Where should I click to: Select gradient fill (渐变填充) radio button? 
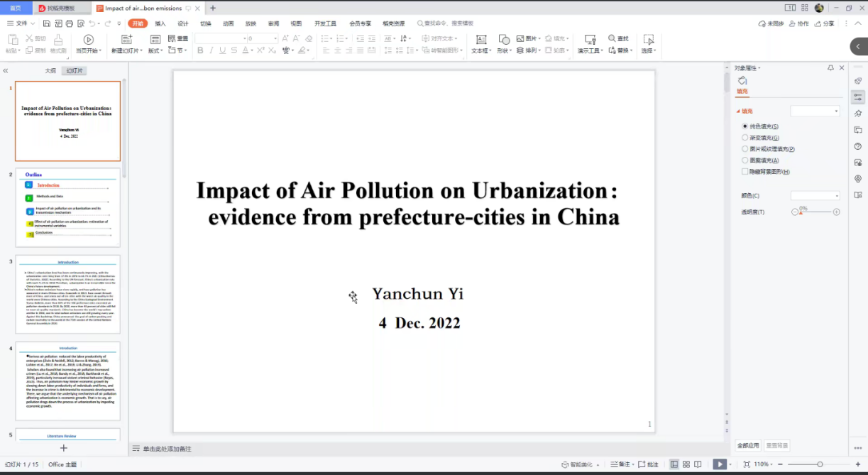[x=745, y=138]
